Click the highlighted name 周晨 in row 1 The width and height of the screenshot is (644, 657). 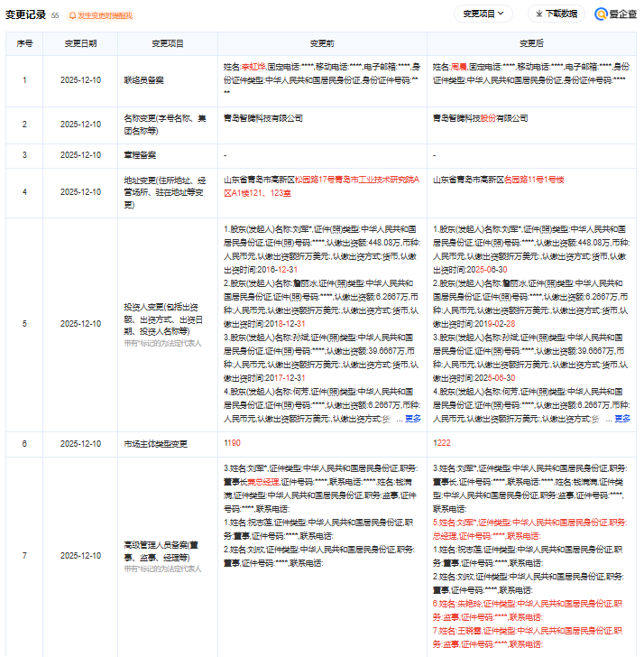(459, 67)
